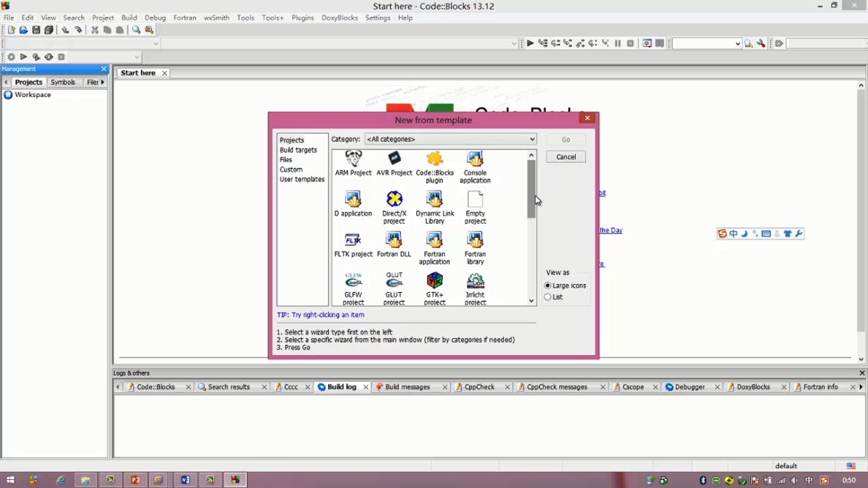Select the Irrlicht project template
The width and height of the screenshot is (868, 488).
click(475, 289)
